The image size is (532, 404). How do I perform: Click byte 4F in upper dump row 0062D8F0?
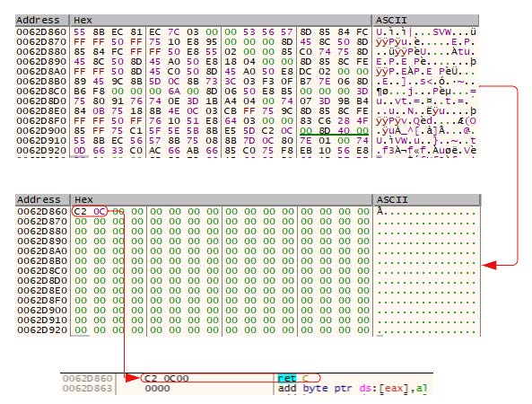coord(362,121)
